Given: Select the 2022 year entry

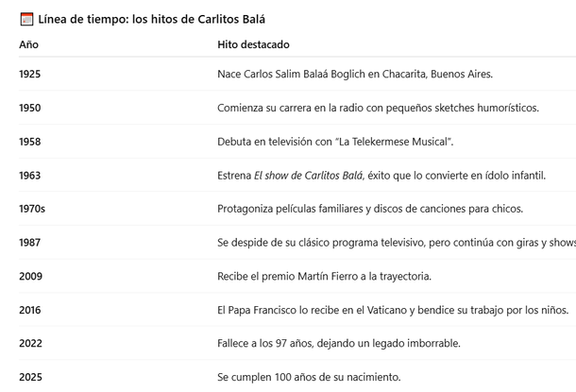Looking at the screenshot, I should coord(30,344).
